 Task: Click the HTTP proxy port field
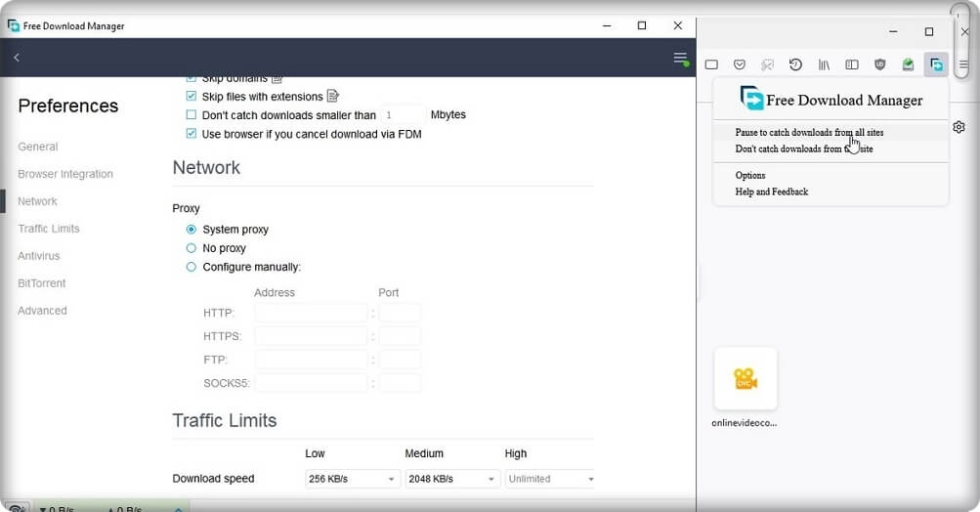point(400,313)
